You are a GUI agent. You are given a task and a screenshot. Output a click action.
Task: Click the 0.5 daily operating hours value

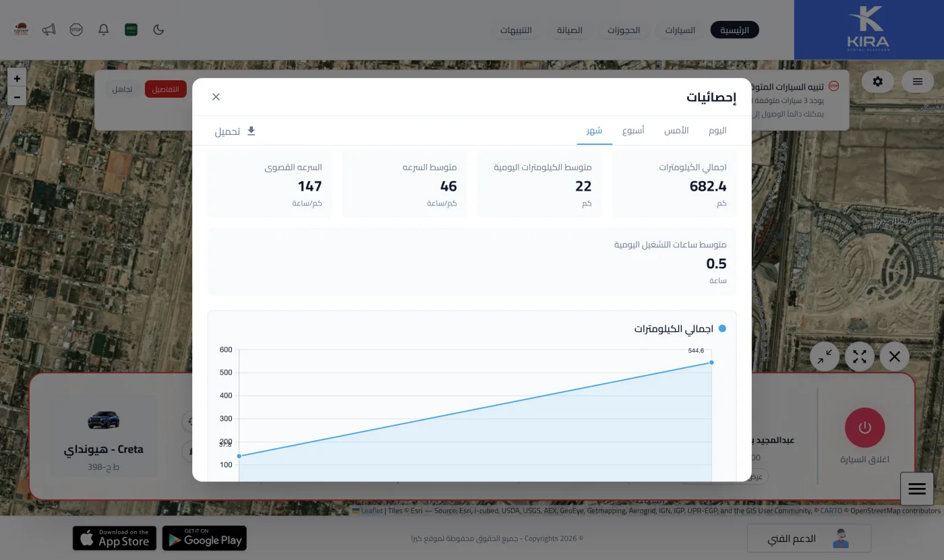tap(717, 263)
